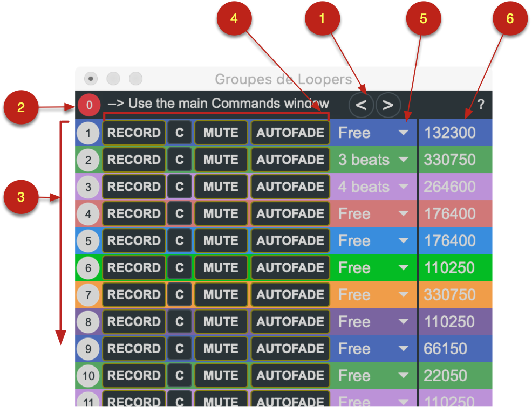Start RECORD on looper 10
Screen dimensions: 532x407
coord(134,376)
